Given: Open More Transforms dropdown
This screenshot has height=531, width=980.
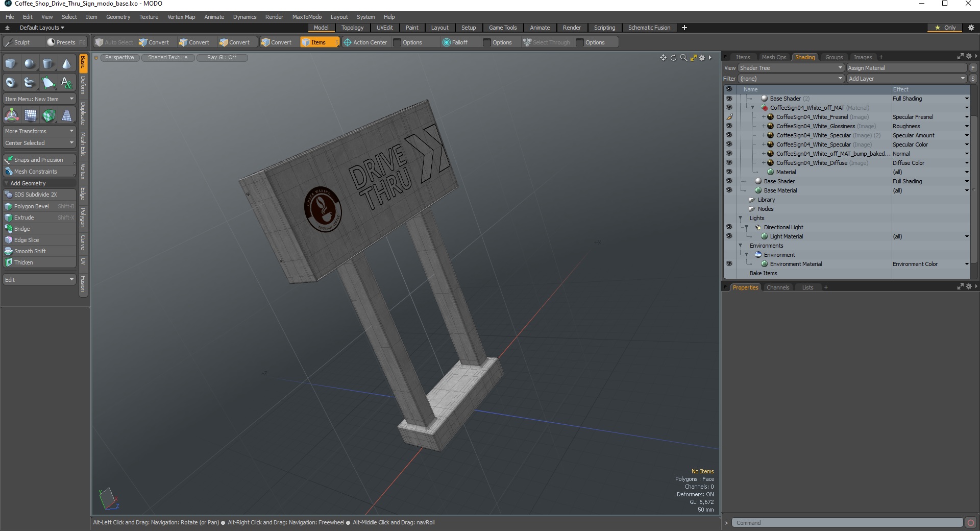Looking at the screenshot, I should coord(39,131).
